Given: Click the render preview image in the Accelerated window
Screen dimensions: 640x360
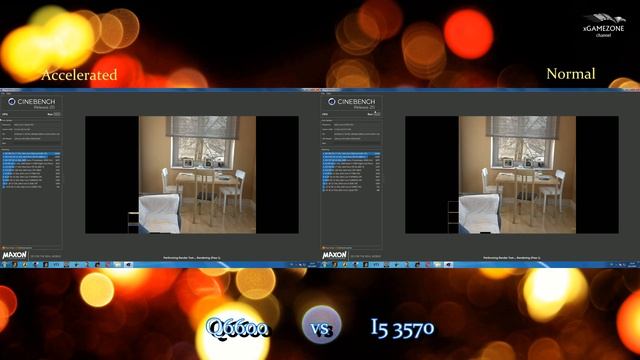Looking at the screenshot, I should (192, 175).
